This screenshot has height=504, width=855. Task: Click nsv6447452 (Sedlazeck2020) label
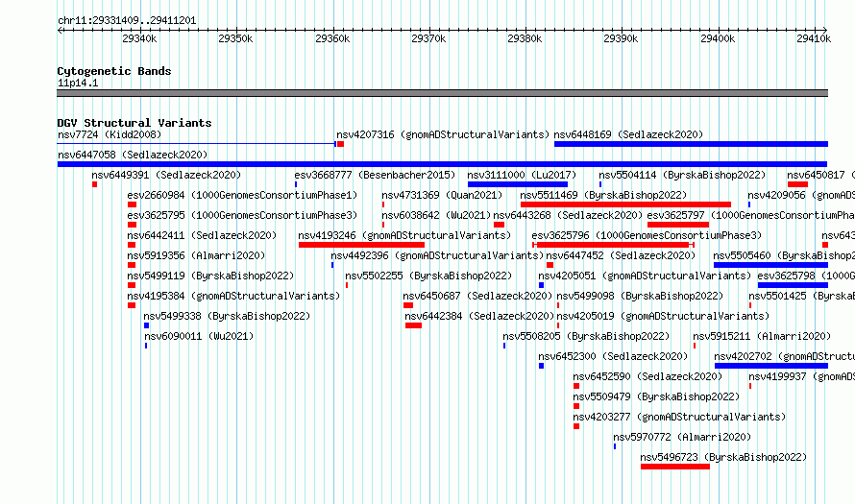point(621,255)
